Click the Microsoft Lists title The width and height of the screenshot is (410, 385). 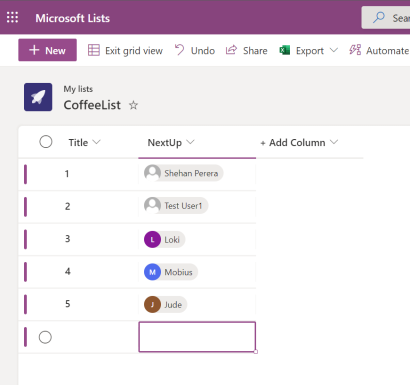(73, 18)
